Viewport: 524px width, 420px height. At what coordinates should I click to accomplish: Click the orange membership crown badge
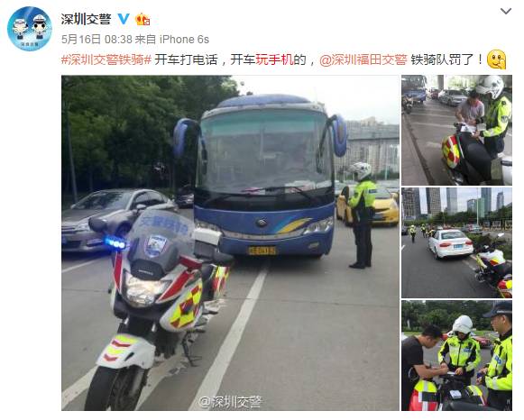point(142,19)
